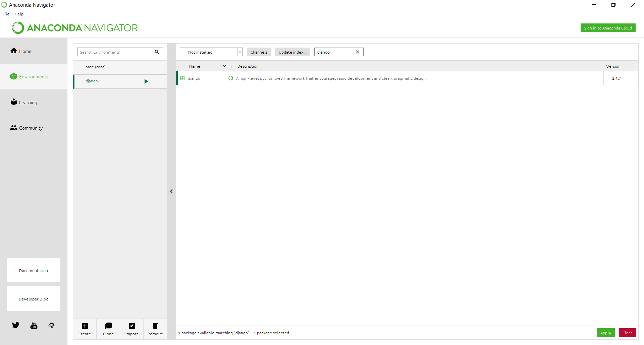Open the Environments section
This screenshot has width=644, height=345.
pyautogui.click(x=34, y=77)
